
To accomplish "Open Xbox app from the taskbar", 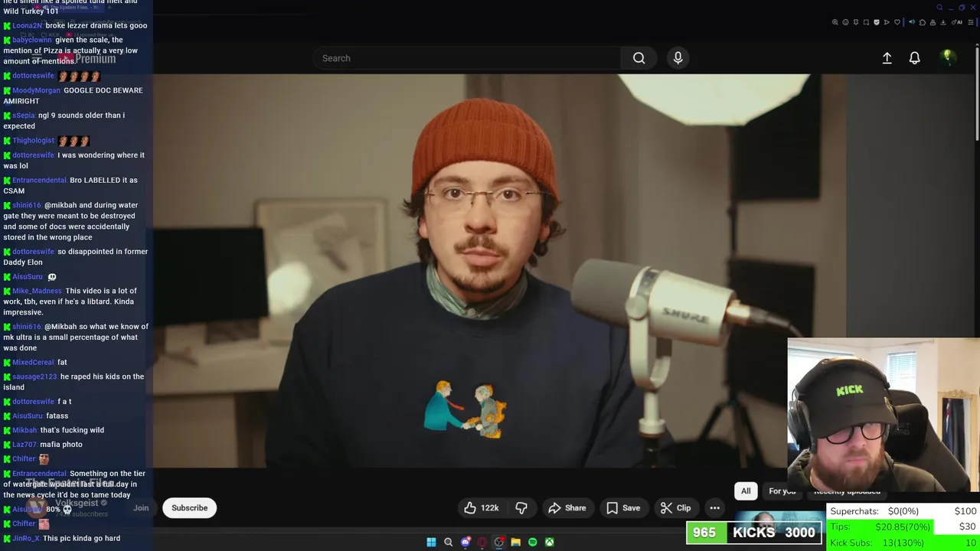I will pos(550,543).
